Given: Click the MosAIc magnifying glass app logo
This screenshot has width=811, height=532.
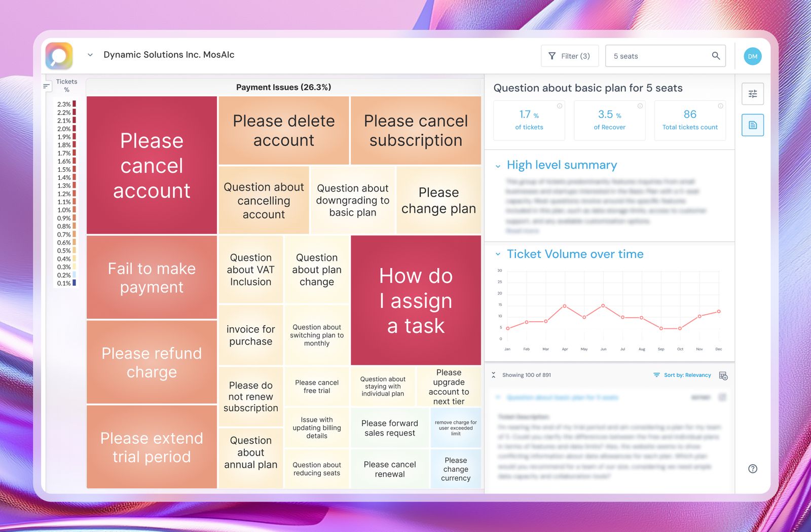Looking at the screenshot, I should pos(59,56).
